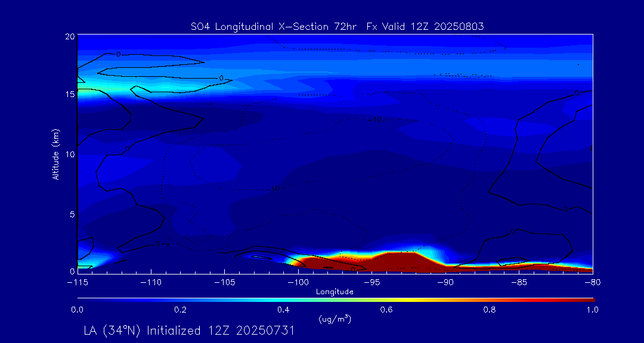
Task: Select the 1.0 colorbar value label
Action: pos(592,310)
